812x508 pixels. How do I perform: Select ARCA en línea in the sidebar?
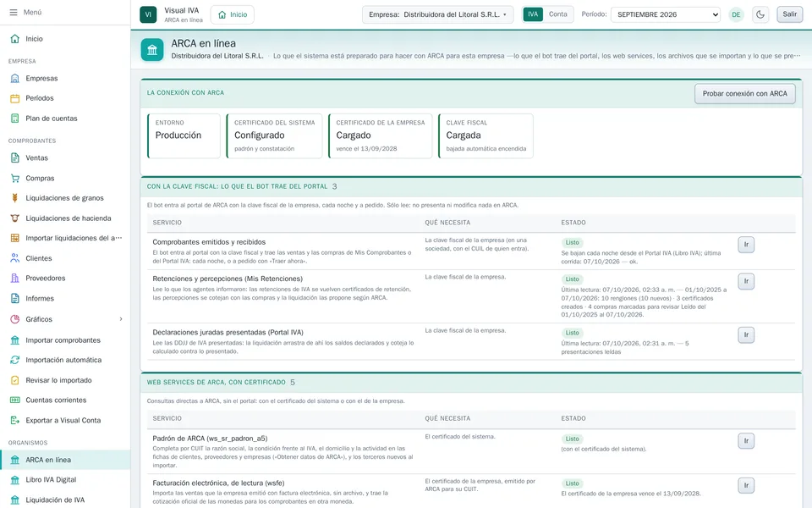point(65,460)
